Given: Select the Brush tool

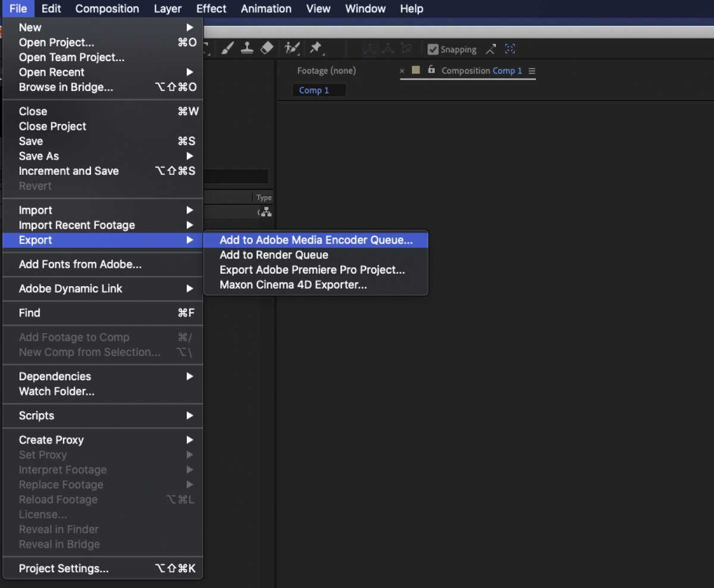Looking at the screenshot, I should pos(227,48).
